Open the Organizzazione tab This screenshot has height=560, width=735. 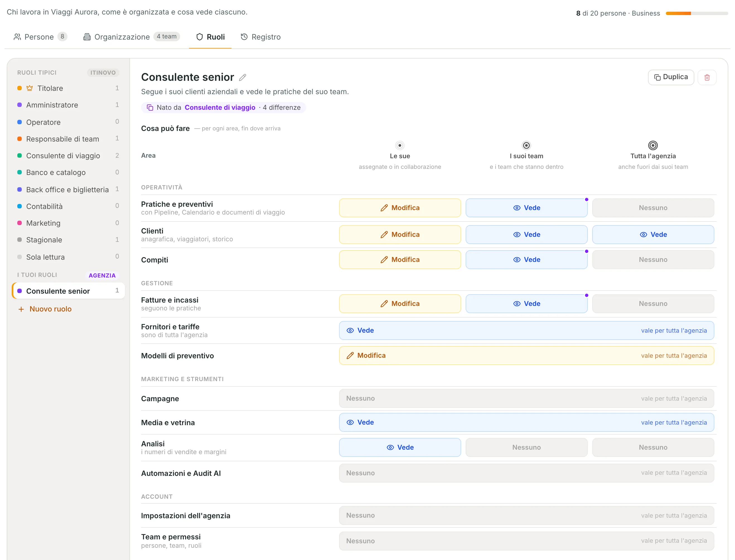[x=131, y=37]
